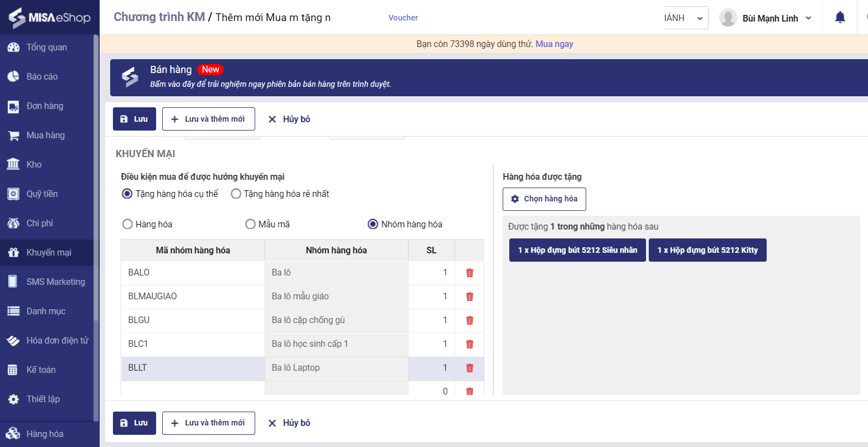Go back via Chương trình KM breadcrumb
868x447 pixels.
click(159, 17)
